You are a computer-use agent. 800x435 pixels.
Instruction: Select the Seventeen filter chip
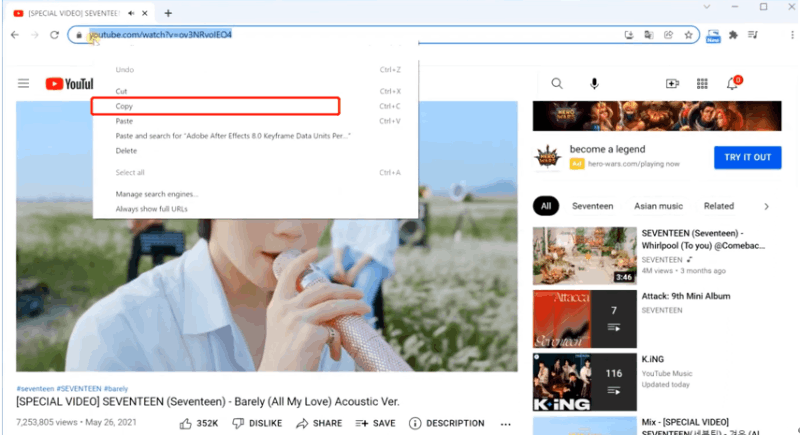[592, 206]
